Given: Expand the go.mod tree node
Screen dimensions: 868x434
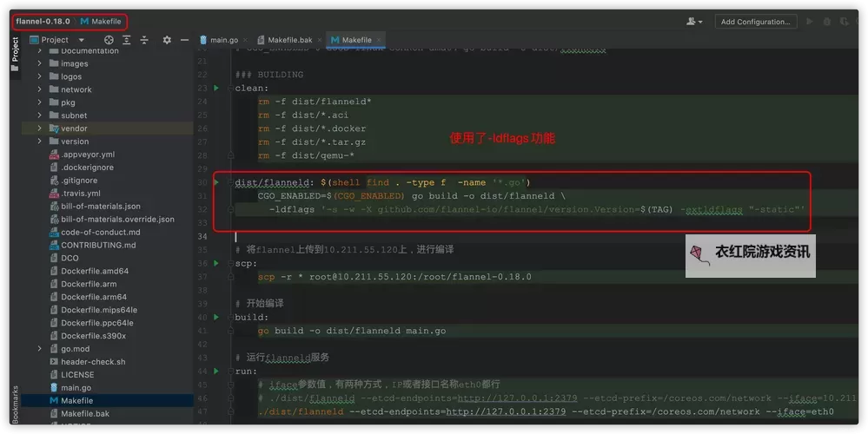Looking at the screenshot, I should click(x=40, y=349).
